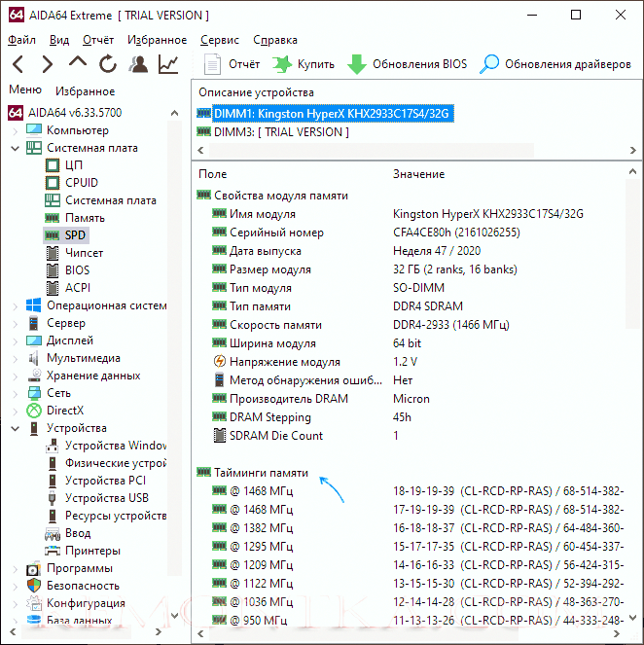Click the Купить toolbar button
The width and height of the screenshot is (644, 645).
click(x=304, y=64)
